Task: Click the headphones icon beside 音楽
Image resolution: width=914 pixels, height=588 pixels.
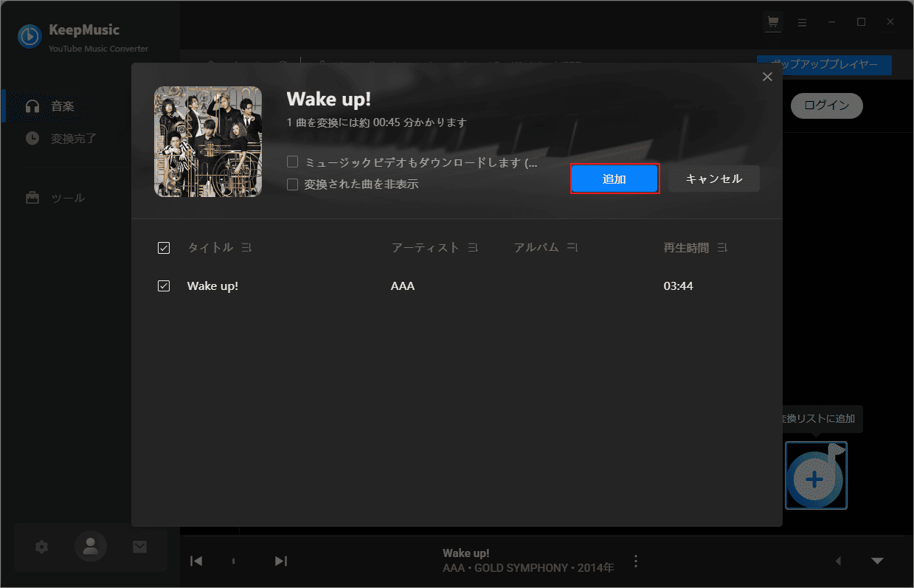Action: pyautogui.click(x=32, y=106)
